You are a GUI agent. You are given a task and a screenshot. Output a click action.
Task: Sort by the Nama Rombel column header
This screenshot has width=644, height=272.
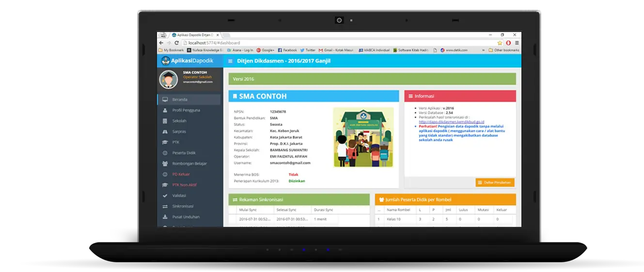point(398,210)
